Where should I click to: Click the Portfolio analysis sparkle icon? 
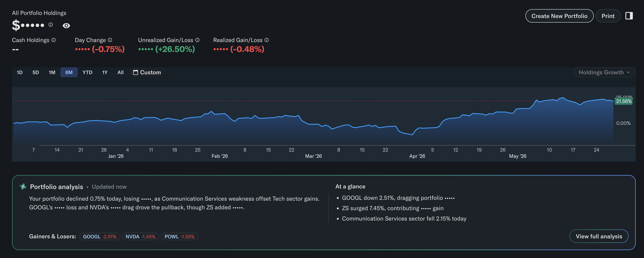[23, 187]
